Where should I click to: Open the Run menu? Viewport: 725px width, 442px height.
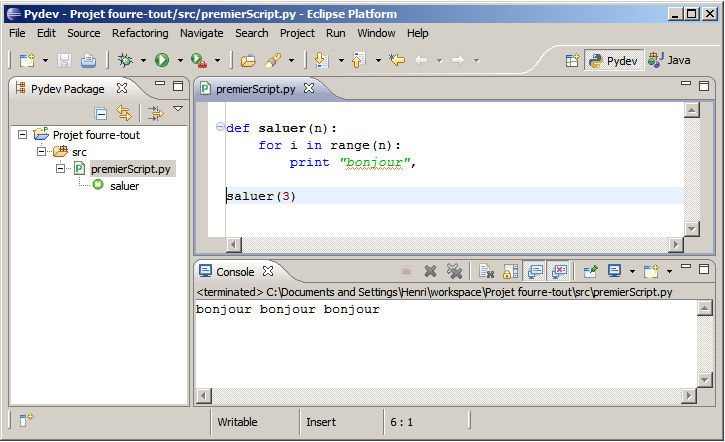[336, 33]
